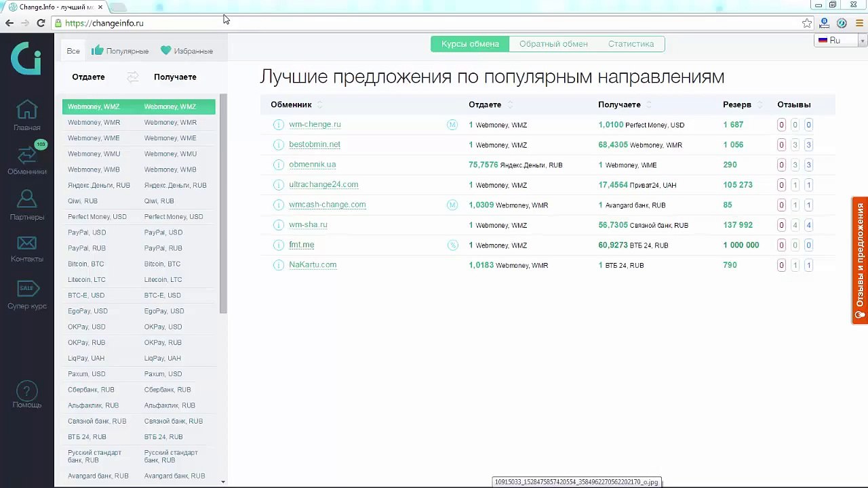Screen dimensions: 868x488
Task: Bookmark page with the star icon
Action: pyautogui.click(x=807, y=23)
